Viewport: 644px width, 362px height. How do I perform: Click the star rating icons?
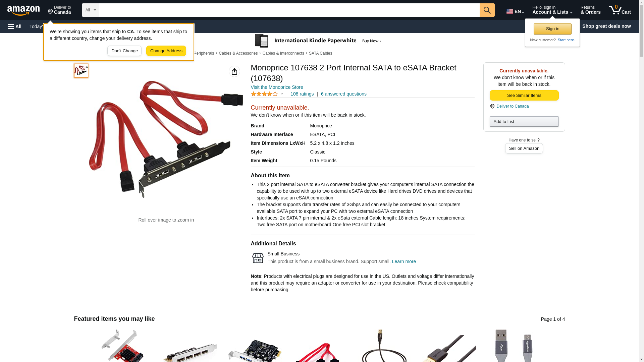[x=264, y=94]
